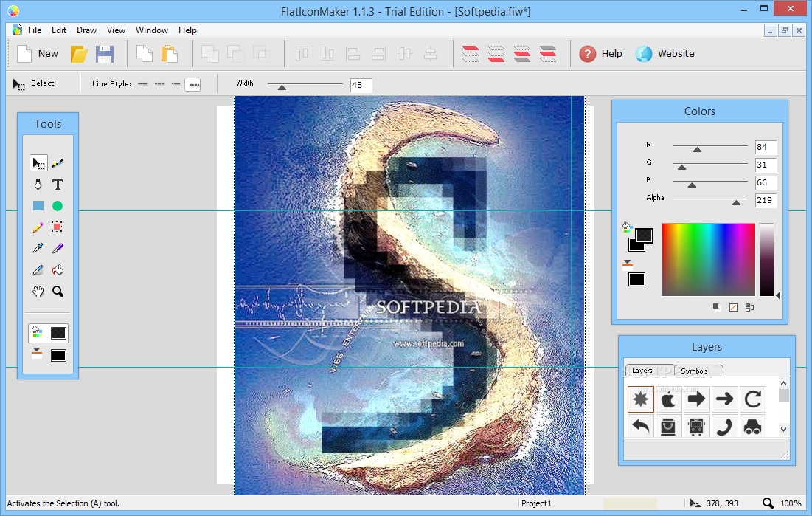This screenshot has width=812, height=516.
Task: Open the Draw menu
Action: pyautogui.click(x=86, y=30)
